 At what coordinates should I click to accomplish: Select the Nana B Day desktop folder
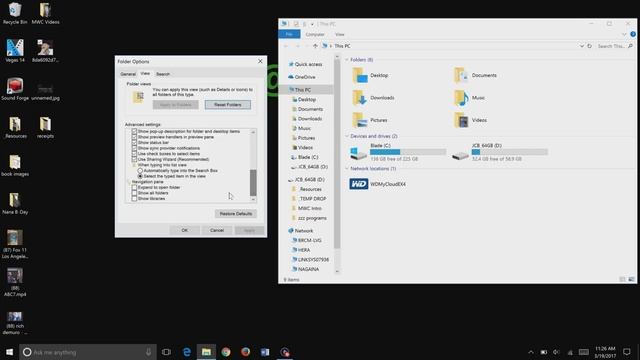[x=15, y=203]
